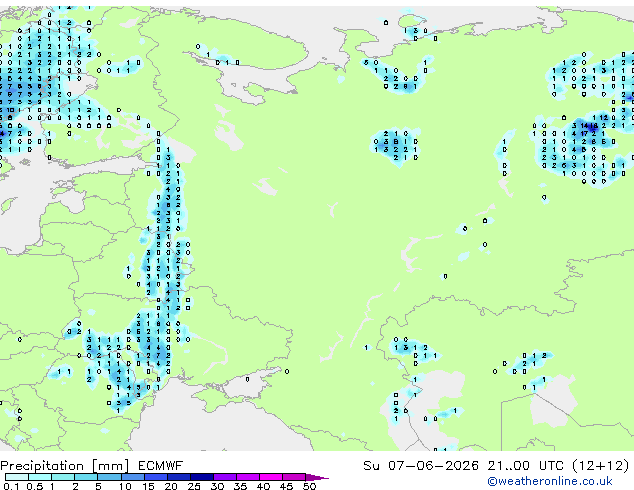This screenshot has width=634, height=490.
Task: Click the '21..00 UTC' time text
Action: [x=525, y=466]
